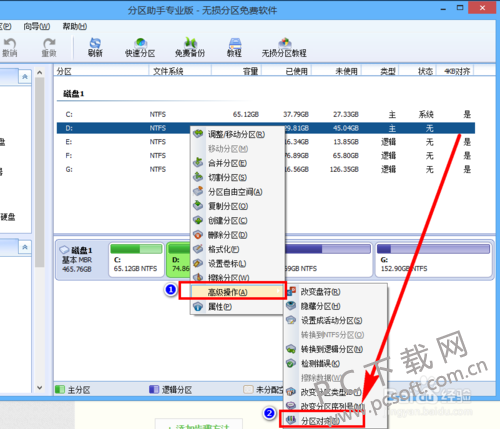Click the Redo (重做) toolbar icon
The width and height of the screenshot is (500, 429).
49,47
